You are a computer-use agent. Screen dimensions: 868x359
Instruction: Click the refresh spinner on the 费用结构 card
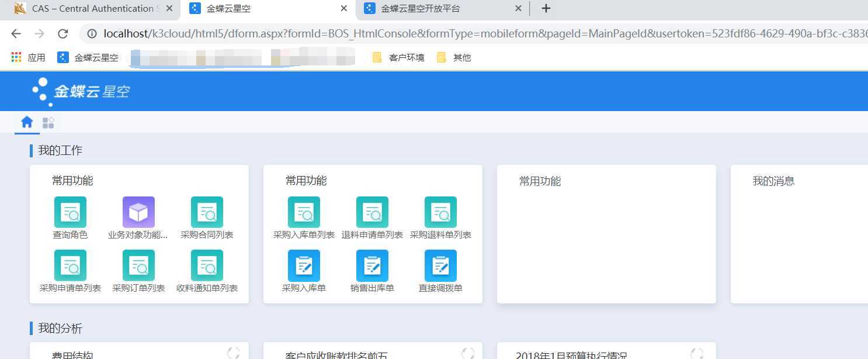tap(233, 353)
